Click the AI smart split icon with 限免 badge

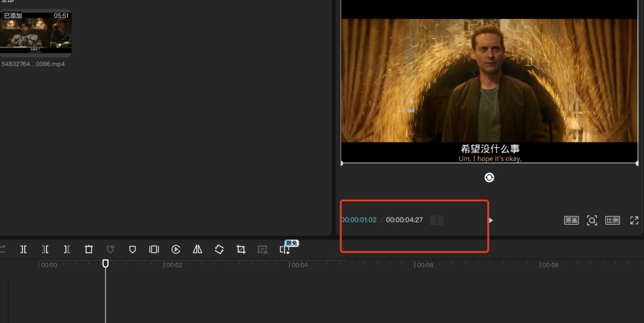point(284,249)
